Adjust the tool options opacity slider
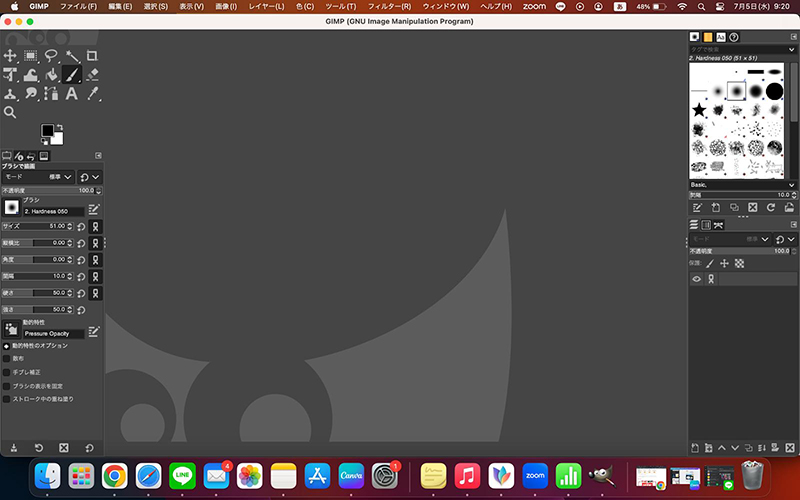 (x=52, y=190)
